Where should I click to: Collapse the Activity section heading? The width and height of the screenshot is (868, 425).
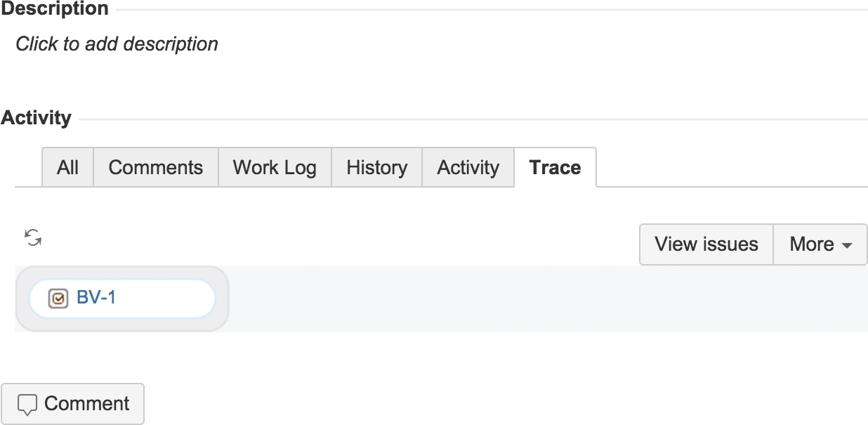point(37,117)
